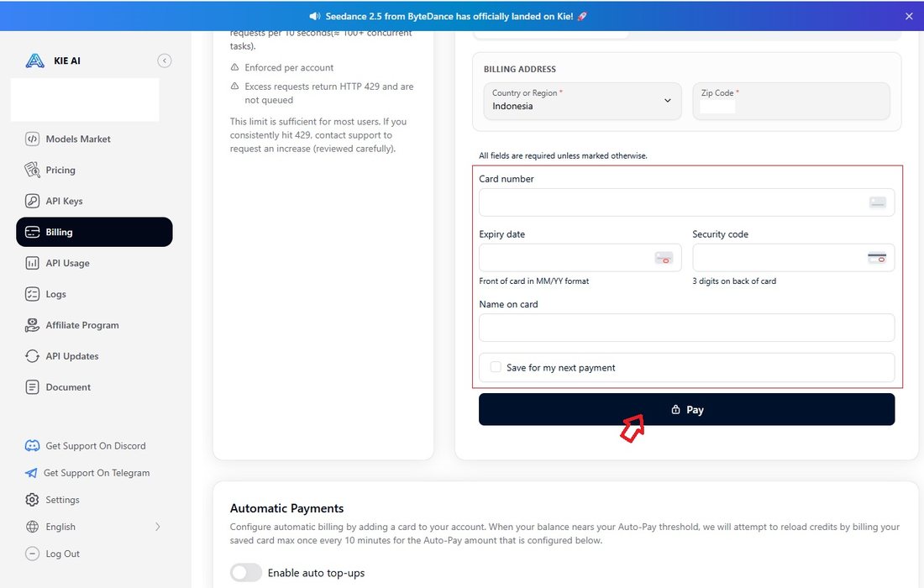The width and height of the screenshot is (924, 588).
Task: Click the Discord support icon
Action: click(x=32, y=446)
